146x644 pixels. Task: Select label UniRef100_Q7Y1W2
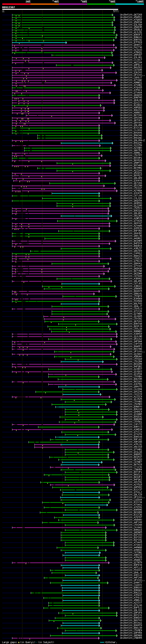pos(131,80)
